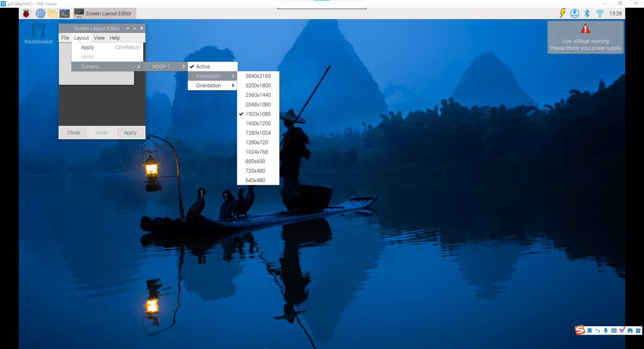This screenshot has height=349, width=644.
Task: Expand the Orientation submenu
Action: coord(212,86)
